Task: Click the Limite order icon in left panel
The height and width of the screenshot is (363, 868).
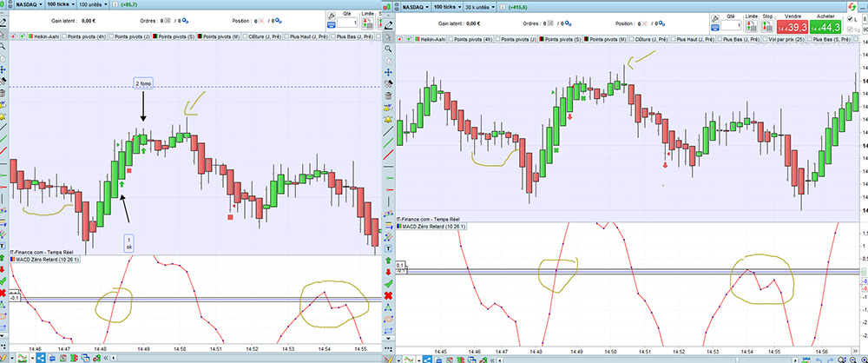Action: click(367, 23)
